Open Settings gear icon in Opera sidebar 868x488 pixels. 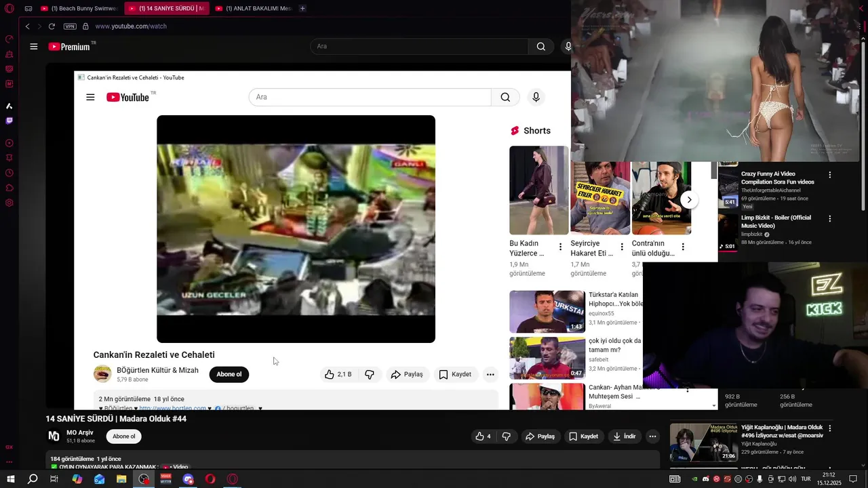(9, 203)
